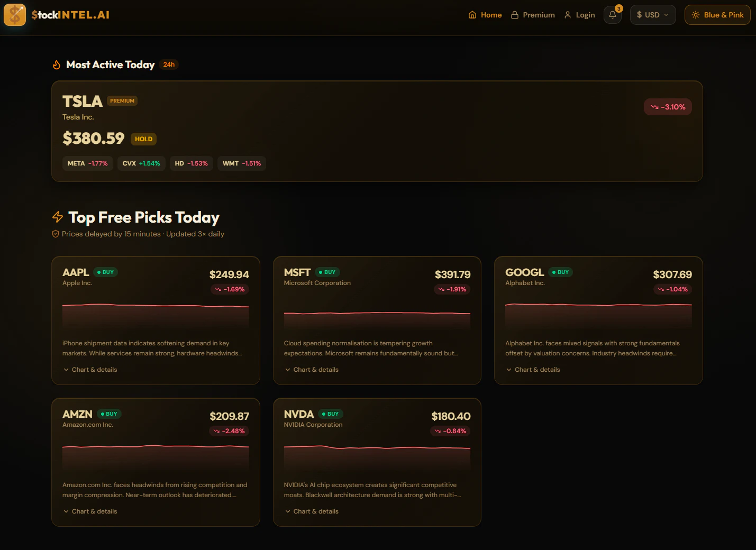Screen dimensions: 756x550
Task: Go to the Home menu item
Action: click(485, 15)
